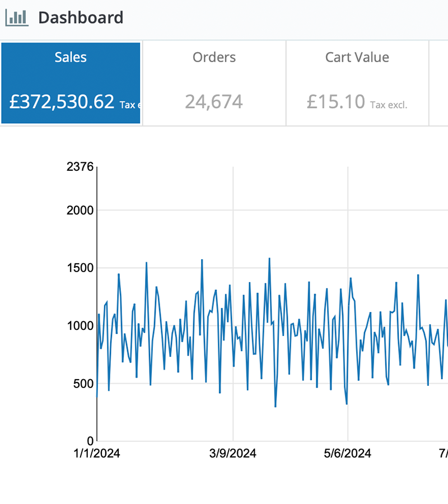Click the 24,674 orders count
Image resolution: width=448 pixels, height=504 pixels.
pyautogui.click(x=214, y=101)
